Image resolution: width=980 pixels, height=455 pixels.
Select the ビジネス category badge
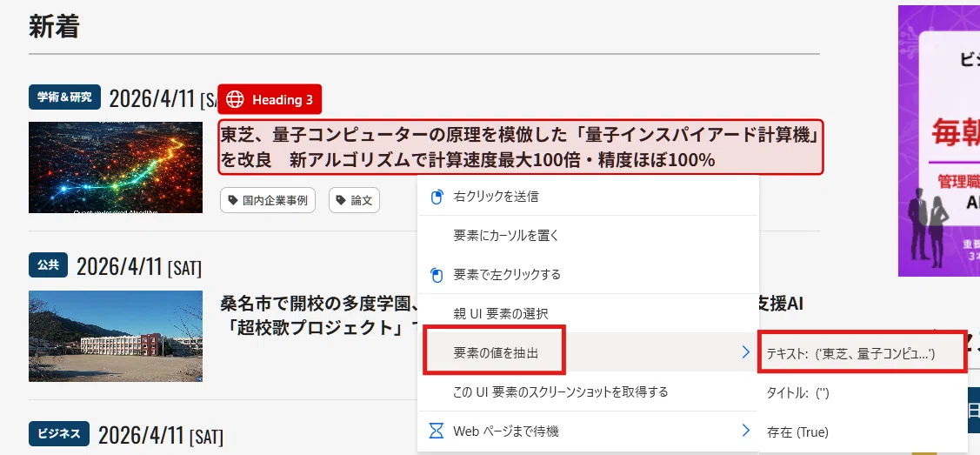[x=59, y=433]
